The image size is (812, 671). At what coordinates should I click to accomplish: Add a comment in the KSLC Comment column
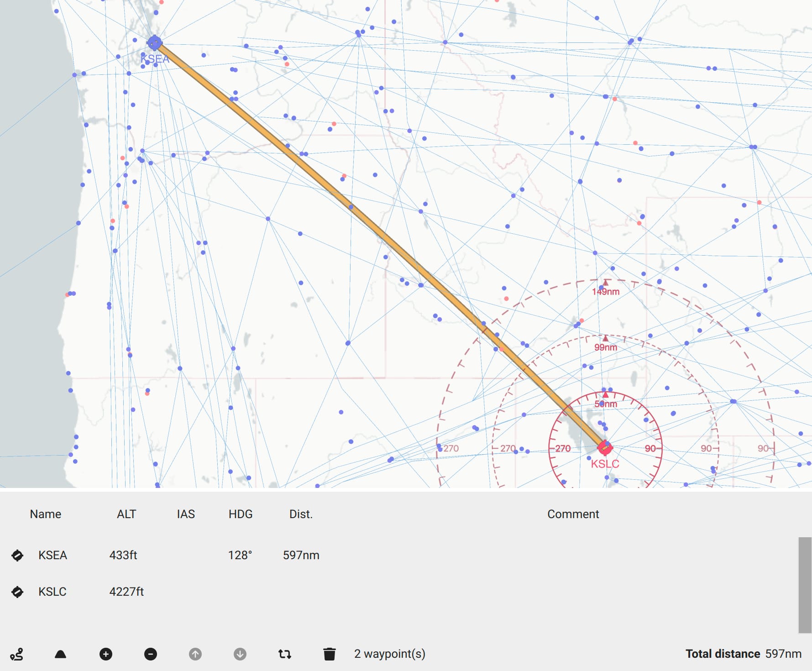(x=573, y=592)
